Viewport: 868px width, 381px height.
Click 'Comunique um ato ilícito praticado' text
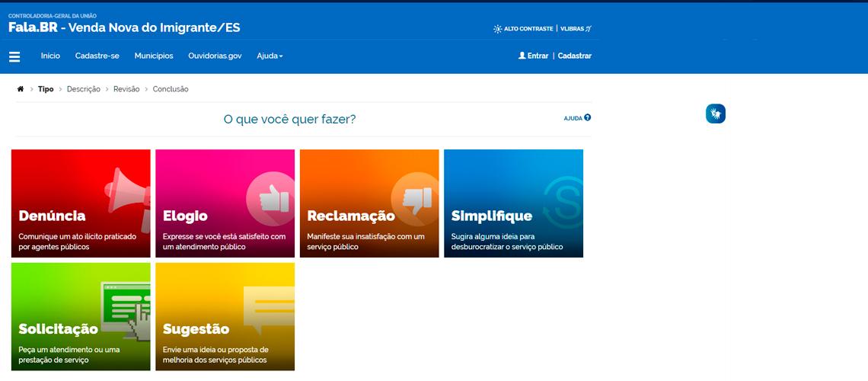[78, 236]
